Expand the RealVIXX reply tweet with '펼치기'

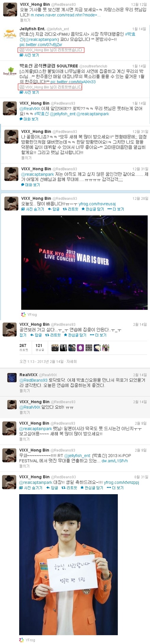(25, 391)
